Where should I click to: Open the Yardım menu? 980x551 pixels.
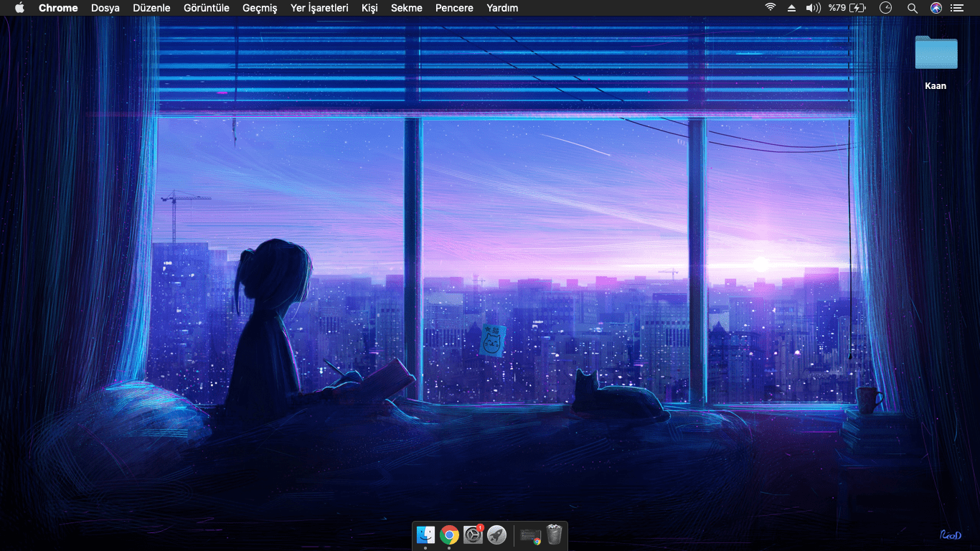click(x=502, y=8)
